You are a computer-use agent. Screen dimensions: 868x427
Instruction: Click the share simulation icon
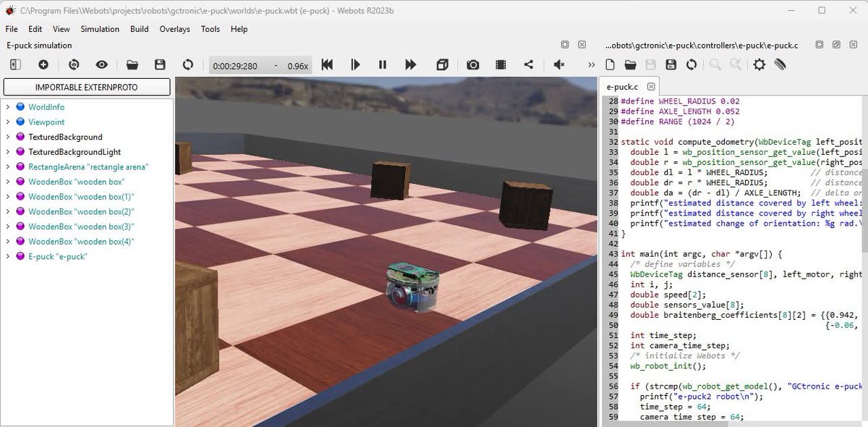coord(528,64)
